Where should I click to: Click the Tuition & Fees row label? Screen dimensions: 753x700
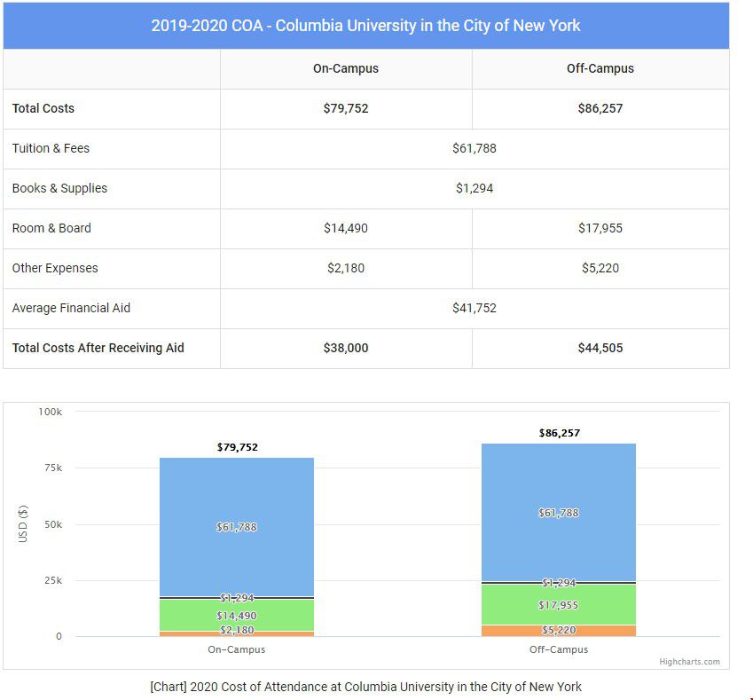51,148
